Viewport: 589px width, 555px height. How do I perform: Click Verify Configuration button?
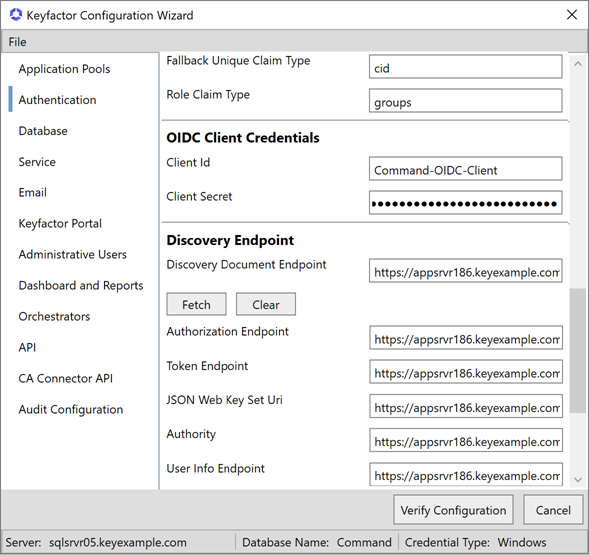tap(453, 510)
